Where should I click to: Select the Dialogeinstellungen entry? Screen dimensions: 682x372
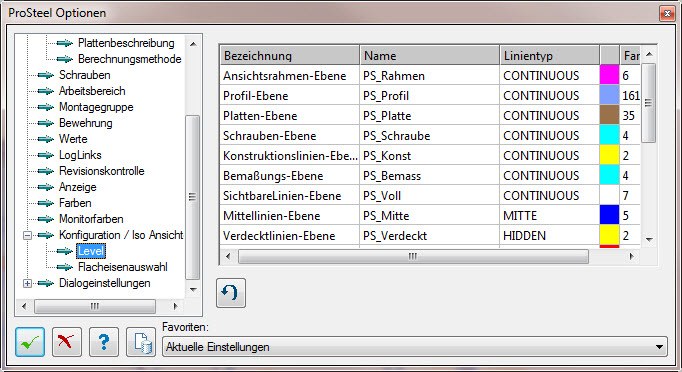pos(104,283)
